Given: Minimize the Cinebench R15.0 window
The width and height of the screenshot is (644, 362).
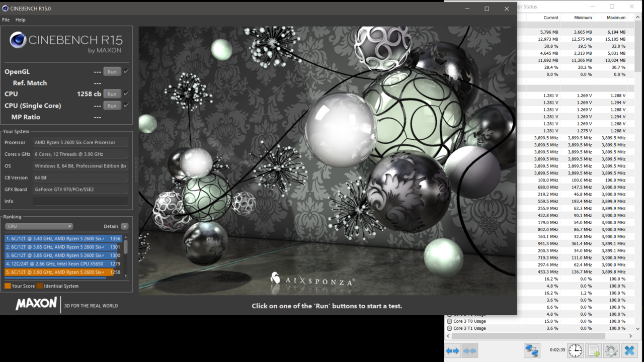Looking at the screenshot, I should (467, 9).
